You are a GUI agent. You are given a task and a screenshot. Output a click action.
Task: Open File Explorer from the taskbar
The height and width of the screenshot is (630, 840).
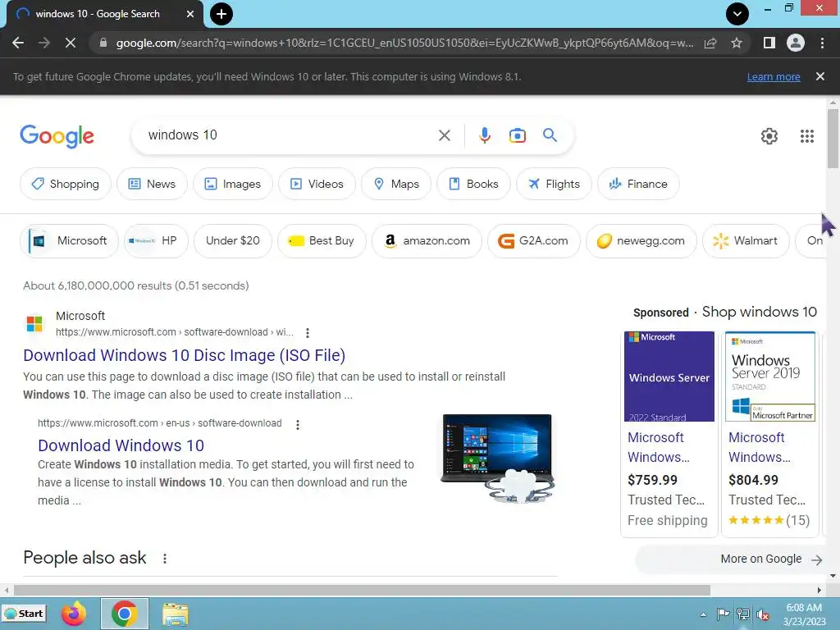(176, 614)
